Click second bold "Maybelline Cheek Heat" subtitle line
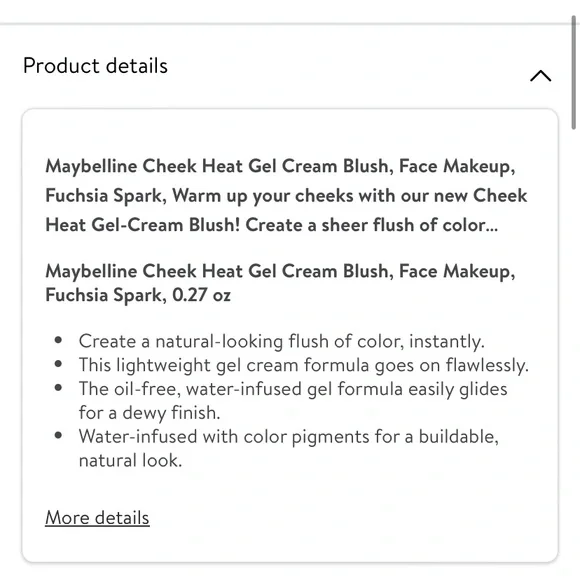This screenshot has height=580, width=580. pyautogui.click(x=280, y=272)
